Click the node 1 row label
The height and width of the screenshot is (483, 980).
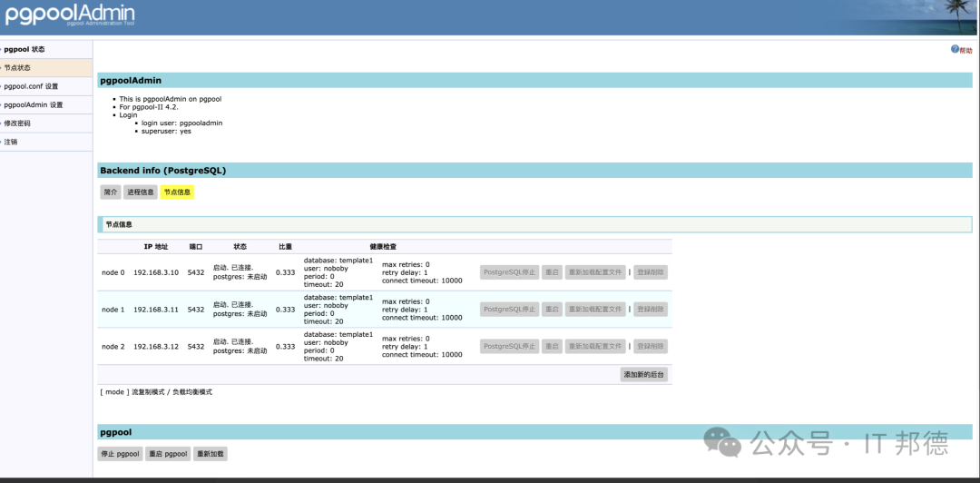click(113, 310)
